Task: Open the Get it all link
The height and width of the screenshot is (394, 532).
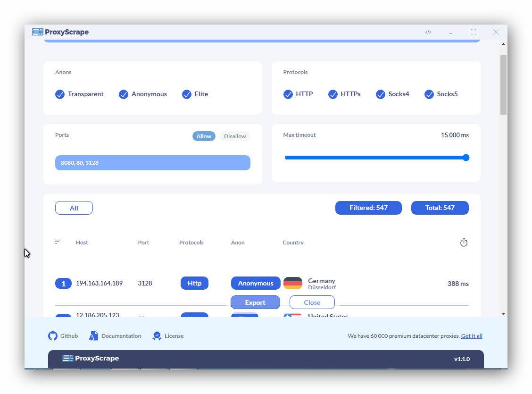Action: [472, 336]
